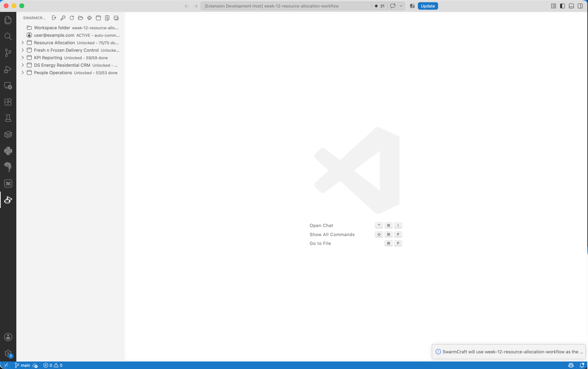Open the Run and Debug view

click(8, 69)
